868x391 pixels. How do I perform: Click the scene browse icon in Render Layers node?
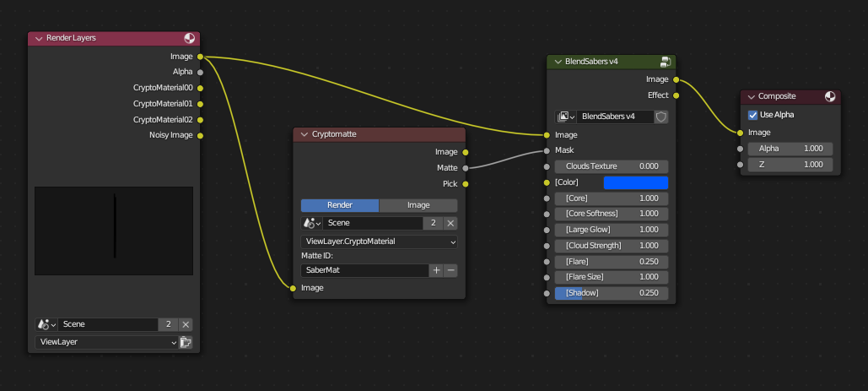coord(46,324)
